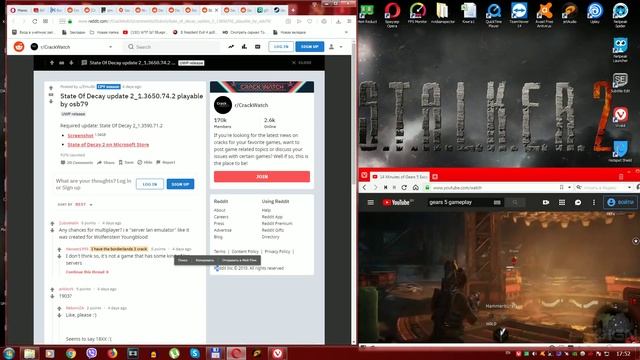This screenshot has width=640, height=360.
Task: Open the SORT BY BEST dropdown
Action: [x=75, y=204]
